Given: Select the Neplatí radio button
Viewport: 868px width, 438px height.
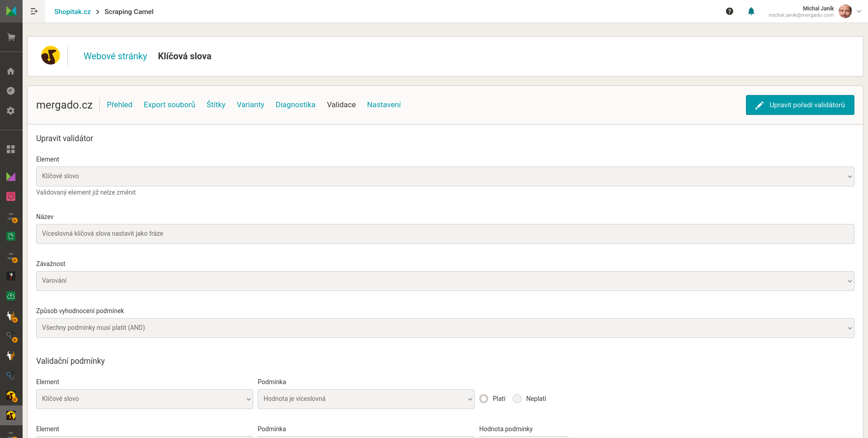Looking at the screenshot, I should coord(517,399).
